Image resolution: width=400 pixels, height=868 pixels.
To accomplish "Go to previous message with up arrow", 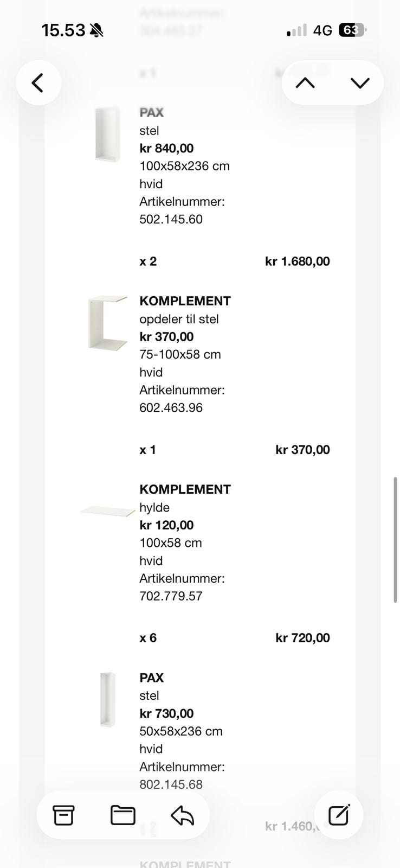I will point(305,83).
